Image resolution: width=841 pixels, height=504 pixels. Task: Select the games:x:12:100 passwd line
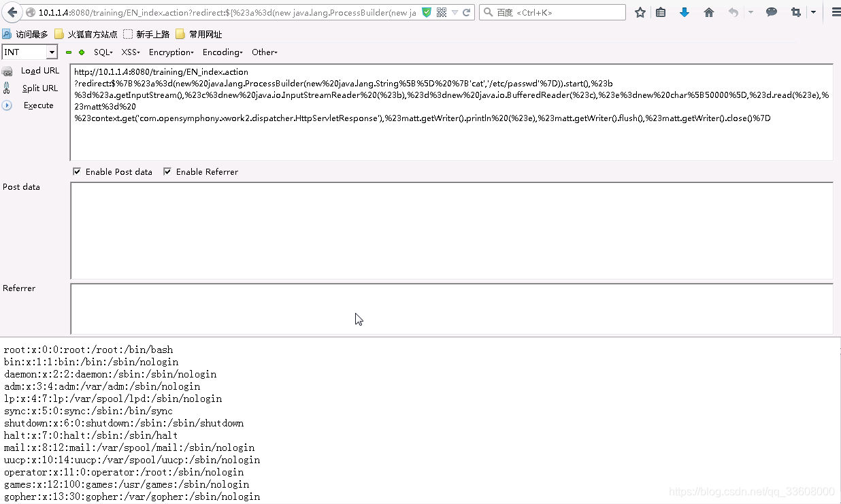click(x=127, y=485)
